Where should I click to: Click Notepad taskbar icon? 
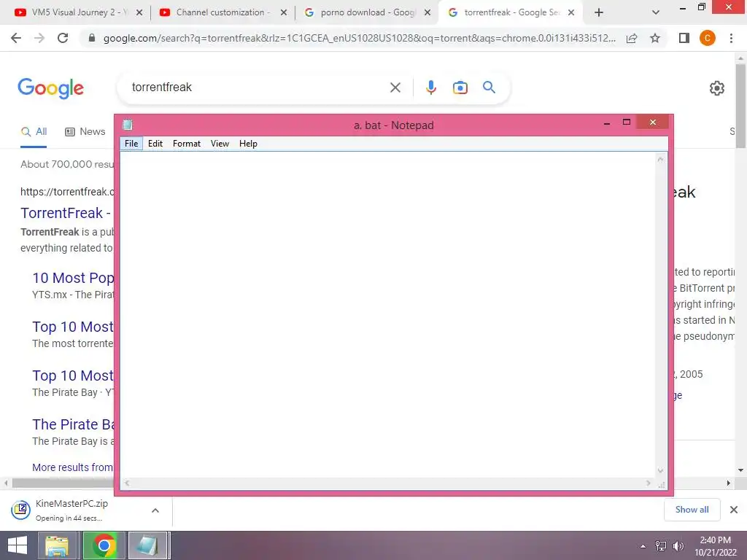click(147, 545)
